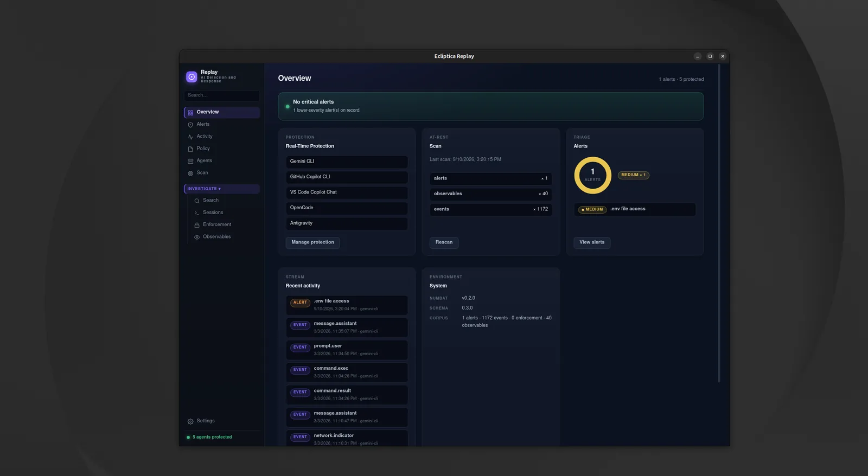The width and height of the screenshot is (868, 476).
Task: Open the message.assistant 11:10:47 PM event
Action: pos(347,417)
